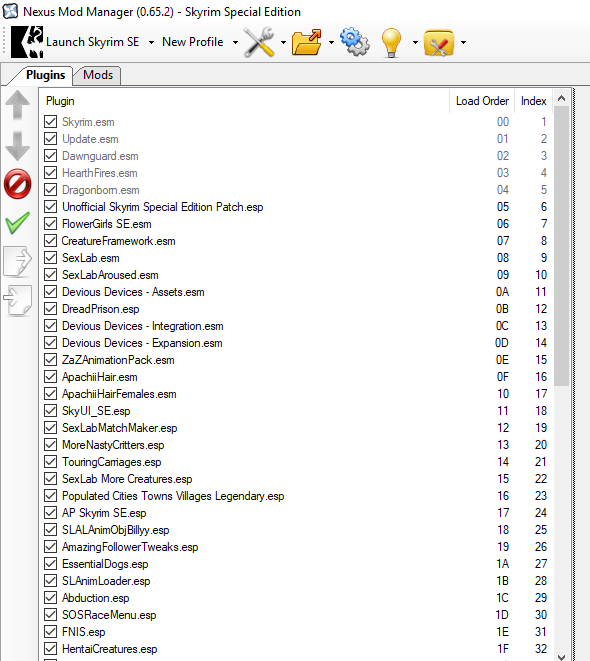Click the Nexus Mod Manager title icon

[x=11, y=11]
